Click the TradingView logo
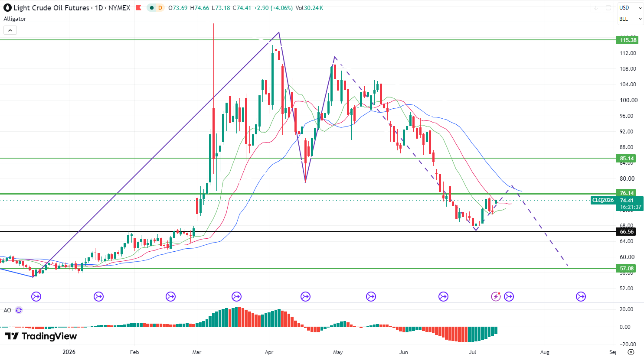This screenshot has height=357, width=644. (x=41, y=336)
